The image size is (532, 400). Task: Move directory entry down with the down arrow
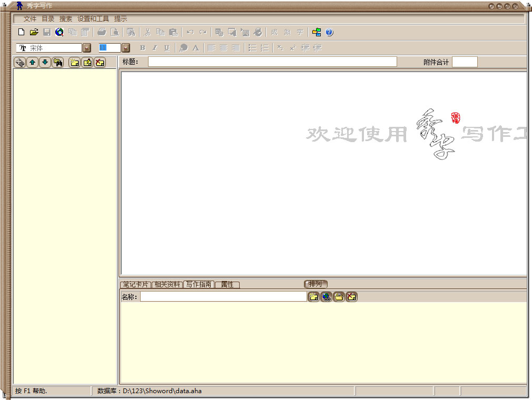45,62
